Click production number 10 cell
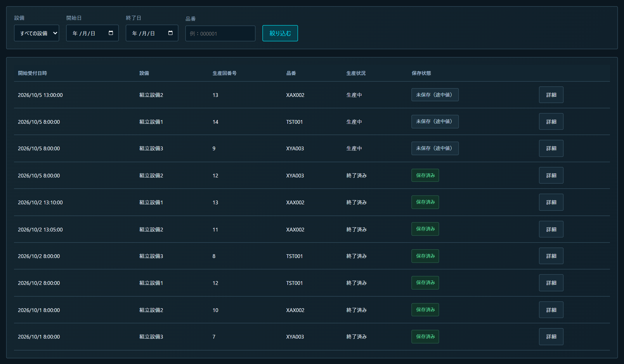Viewport: 624px width, 364px height. click(x=215, y=310)
